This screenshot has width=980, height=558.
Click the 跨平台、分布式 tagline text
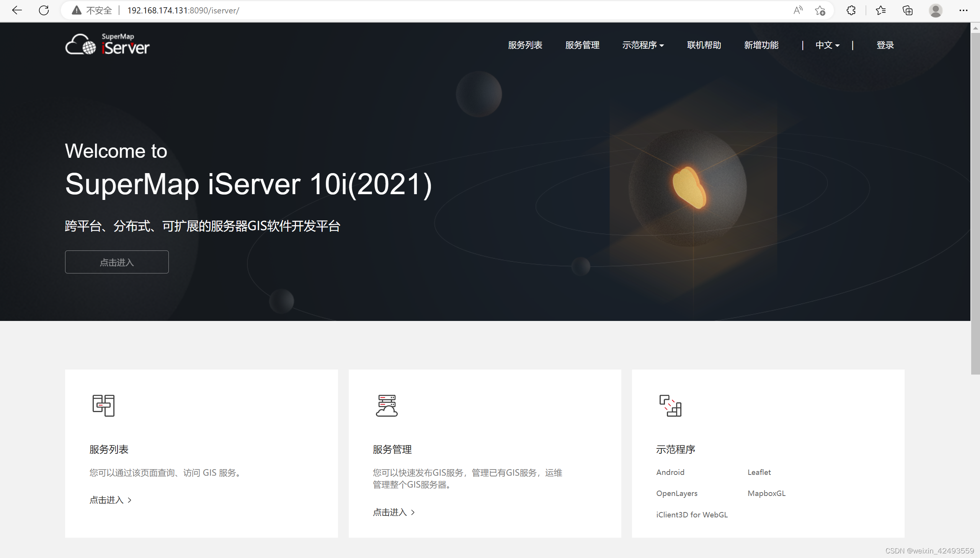[x=203, y=226]
